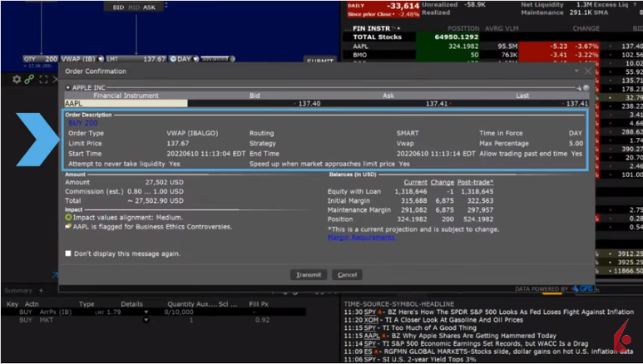
Task: Open SPY news link at 11:14
Action: coord(370,343)
